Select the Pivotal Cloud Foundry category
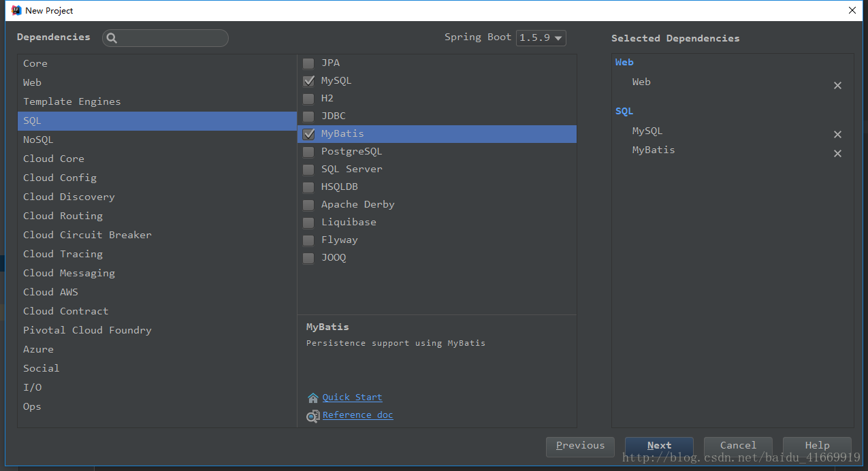The height and width of the screenshot is (471, 868). (x=157, y=330)
